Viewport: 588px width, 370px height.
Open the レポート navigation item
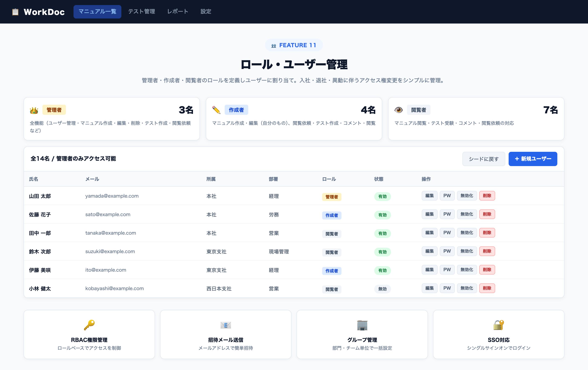[x=178, y=12]
